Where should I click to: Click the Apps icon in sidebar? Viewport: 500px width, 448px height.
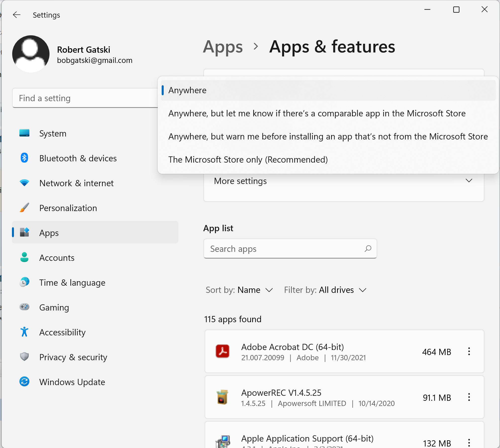(24, 232)
